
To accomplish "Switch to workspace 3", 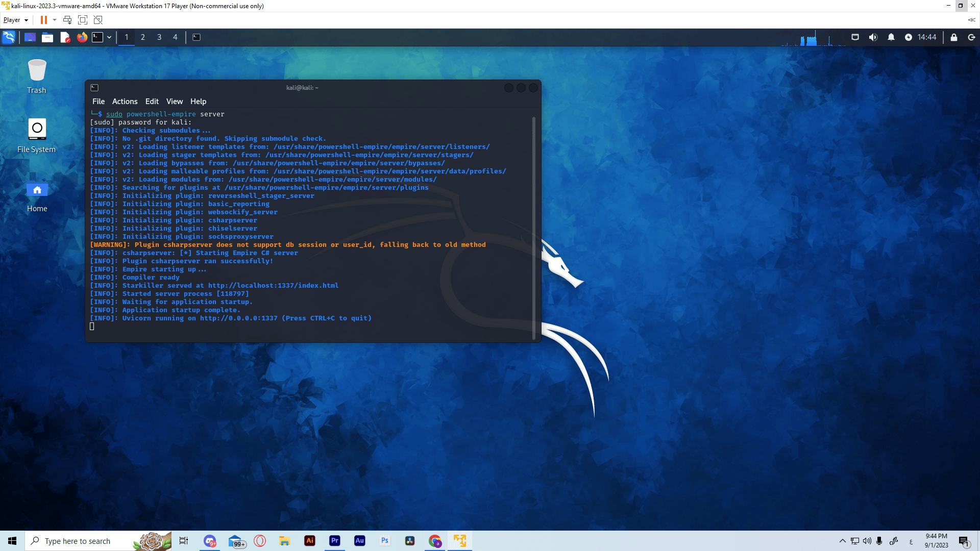I will tap(159, 37).
